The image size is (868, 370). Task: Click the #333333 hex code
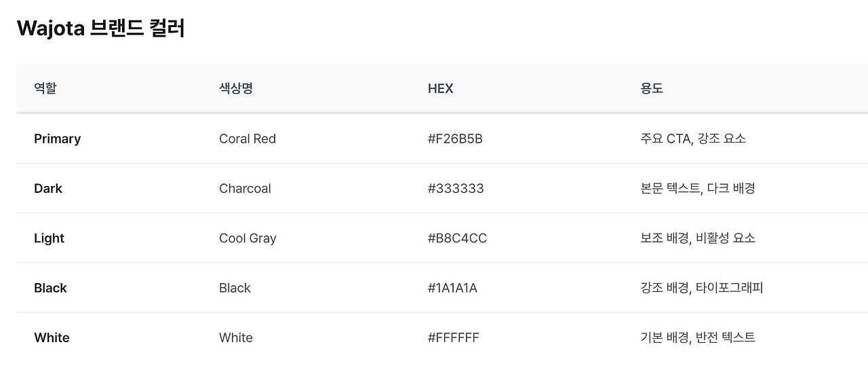pos(456,188)
